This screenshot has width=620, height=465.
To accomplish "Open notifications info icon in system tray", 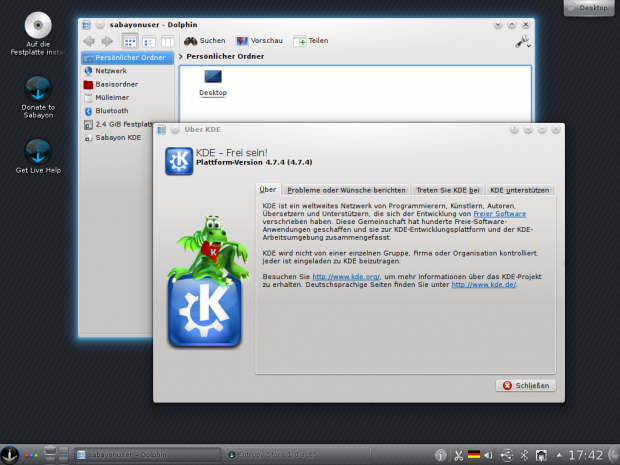I will [x=440, y=456].
